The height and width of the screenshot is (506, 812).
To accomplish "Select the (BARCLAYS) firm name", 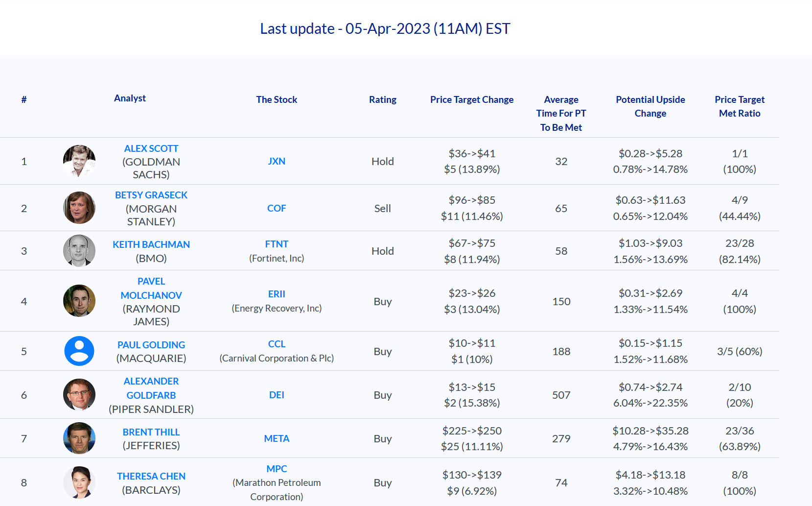I will click(151, 490).
